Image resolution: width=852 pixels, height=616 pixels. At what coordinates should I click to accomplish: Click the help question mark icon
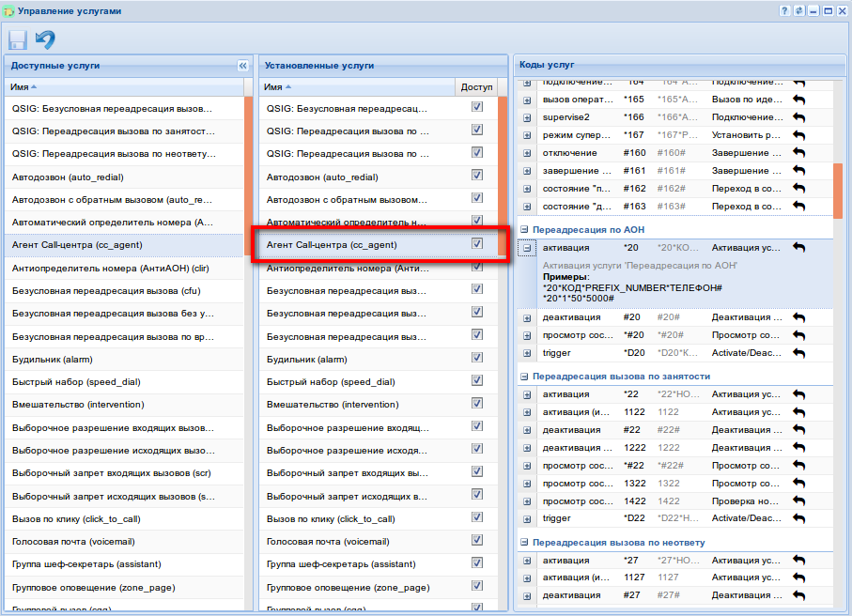(784, 11)
